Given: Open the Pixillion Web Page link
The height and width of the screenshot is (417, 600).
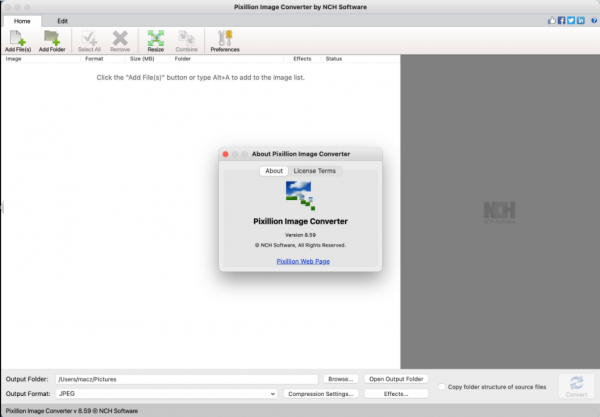Looking at the screenshot, I should (302, 261).
